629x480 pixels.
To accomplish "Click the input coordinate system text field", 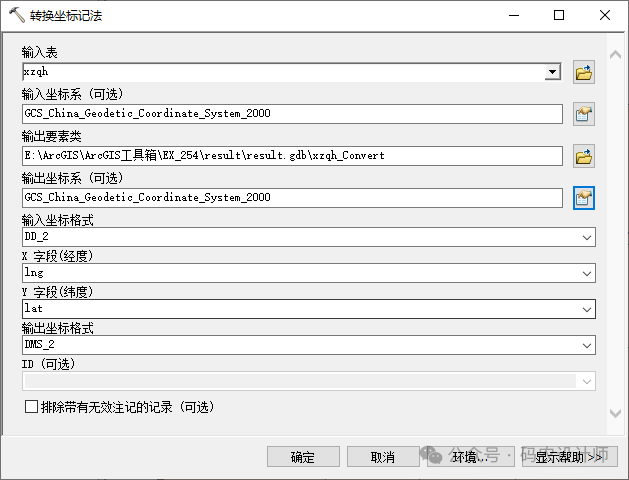I will click(x=293, y=114).
